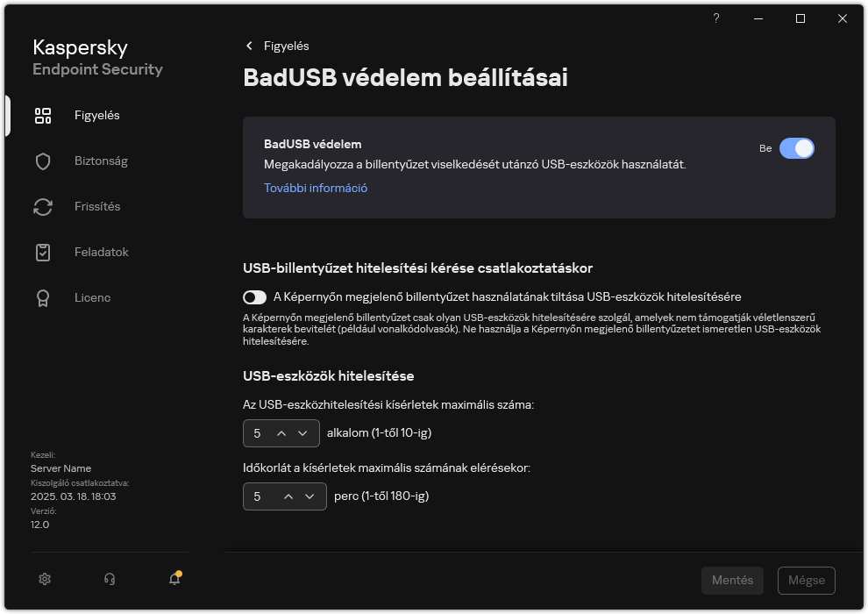Click the help question mark
The image size is (868, 614).
click(715, 18)
